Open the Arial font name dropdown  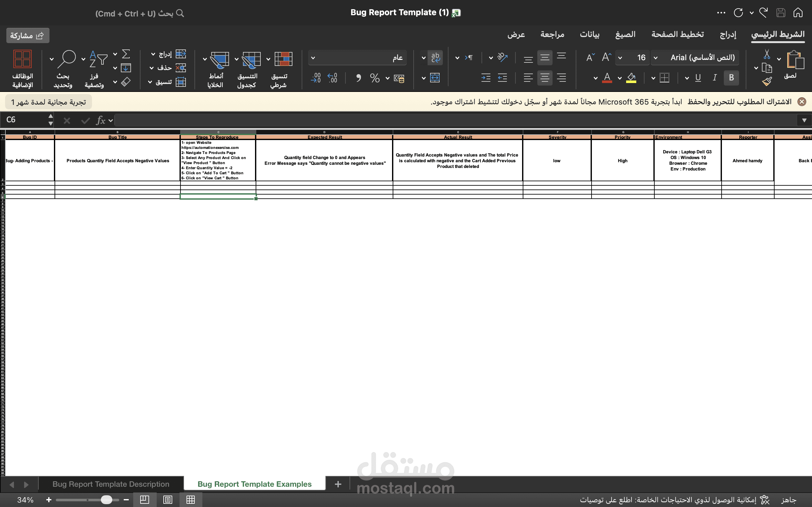(656, 58)
